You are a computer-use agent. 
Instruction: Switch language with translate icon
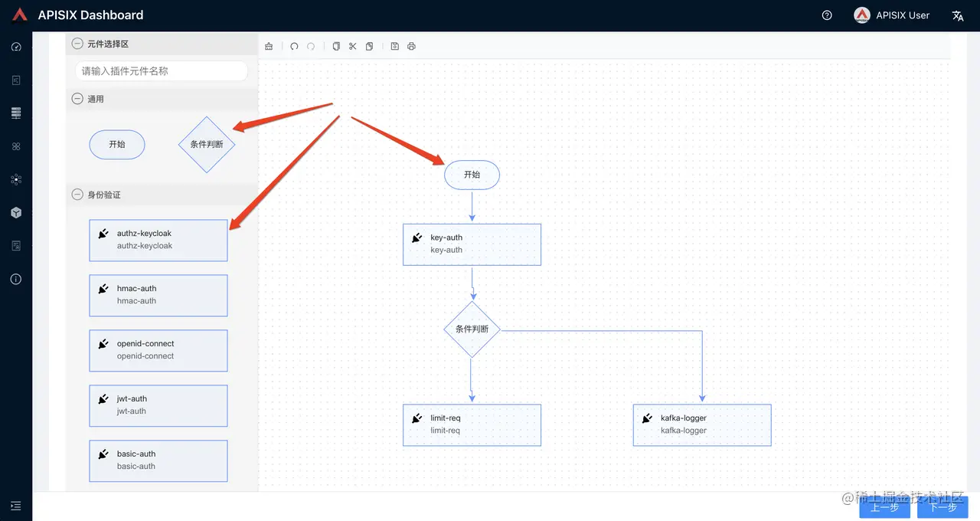coord(958,15)
